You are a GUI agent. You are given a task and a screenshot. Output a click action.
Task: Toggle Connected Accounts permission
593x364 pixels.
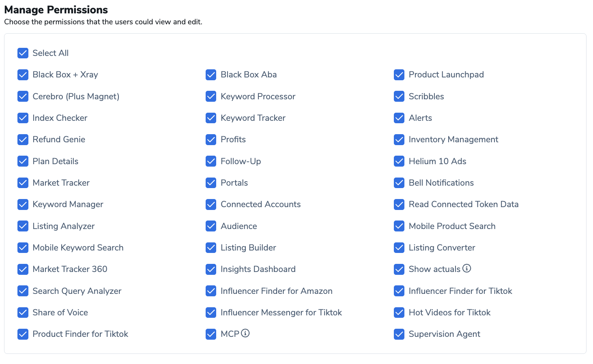211,204
